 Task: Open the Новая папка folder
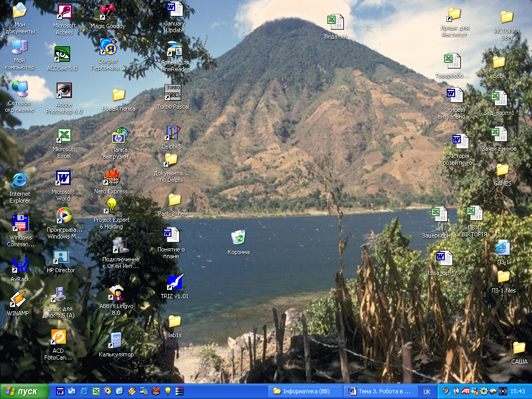pyautogui.click(x=119, y=95)
